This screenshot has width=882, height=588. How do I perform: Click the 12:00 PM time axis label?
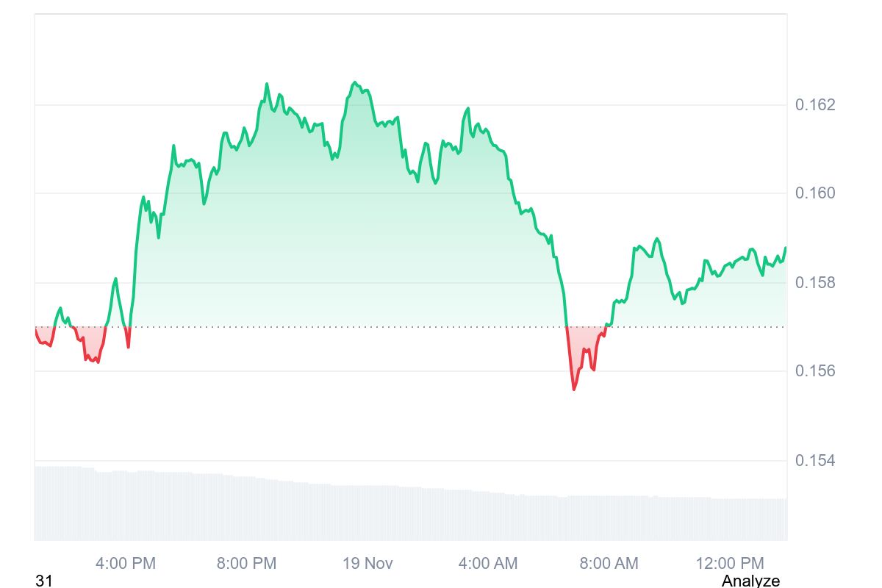730,564
